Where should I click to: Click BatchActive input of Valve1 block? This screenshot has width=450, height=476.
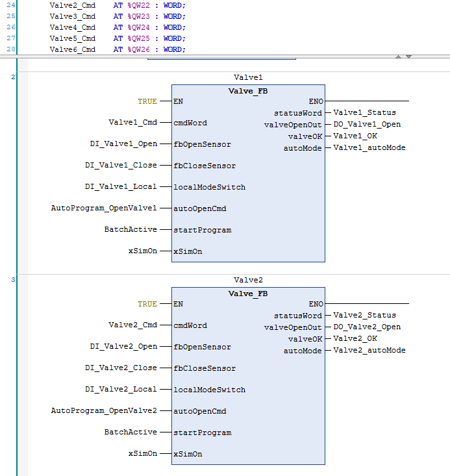(131, 229)
